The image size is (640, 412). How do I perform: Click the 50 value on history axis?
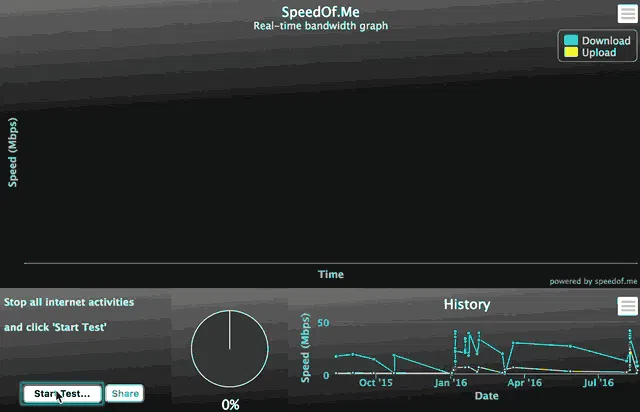coord(323,323)
